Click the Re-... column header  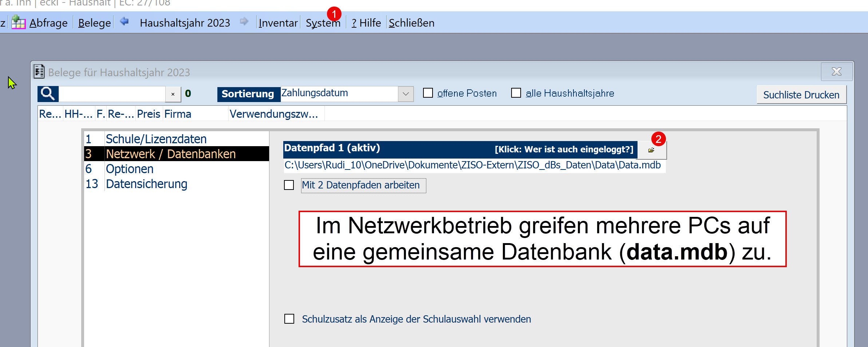click(121, 114)
